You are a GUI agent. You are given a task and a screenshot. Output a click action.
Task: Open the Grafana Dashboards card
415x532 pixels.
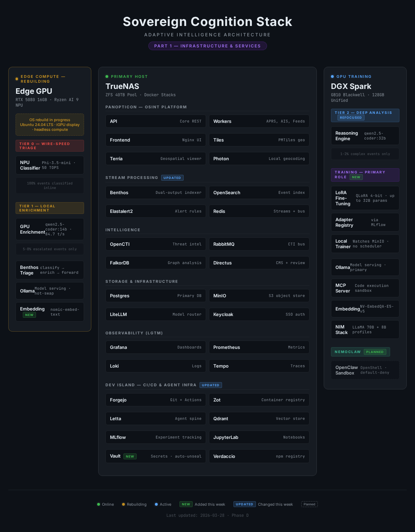tap(156, 348)
